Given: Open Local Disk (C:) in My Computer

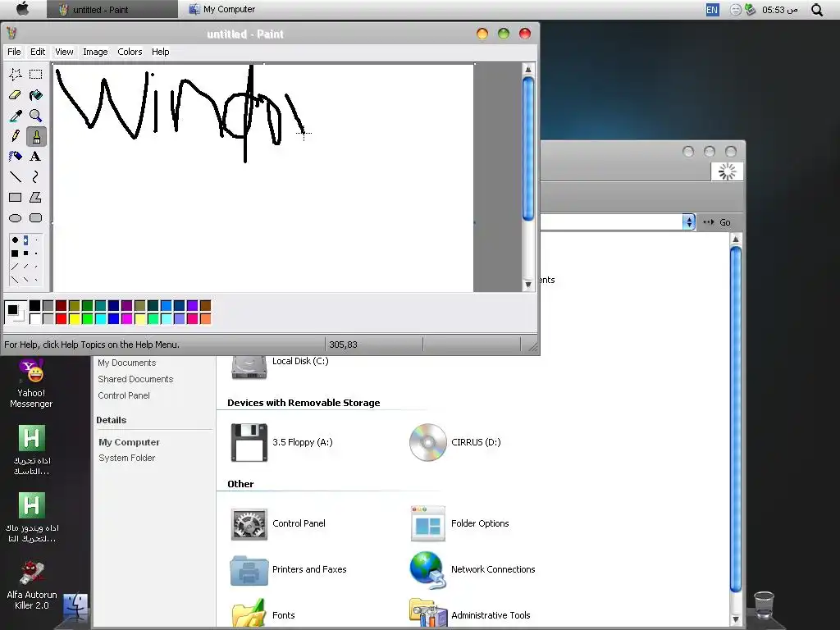Looking at the screenshot, I should point(281,365).
